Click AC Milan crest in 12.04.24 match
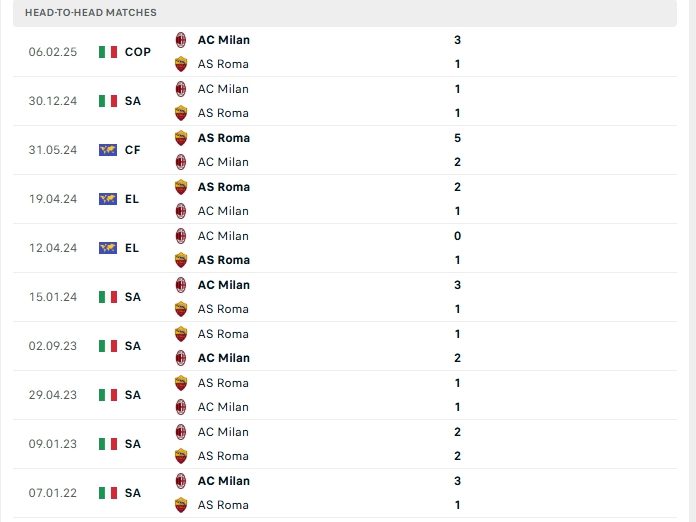 click(x=181, y=236)
